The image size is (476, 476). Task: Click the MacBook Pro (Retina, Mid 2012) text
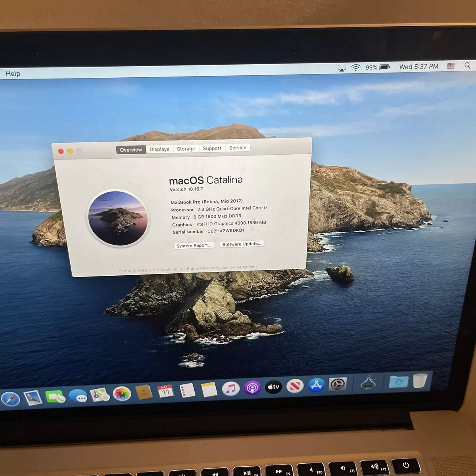click(207, 202)
